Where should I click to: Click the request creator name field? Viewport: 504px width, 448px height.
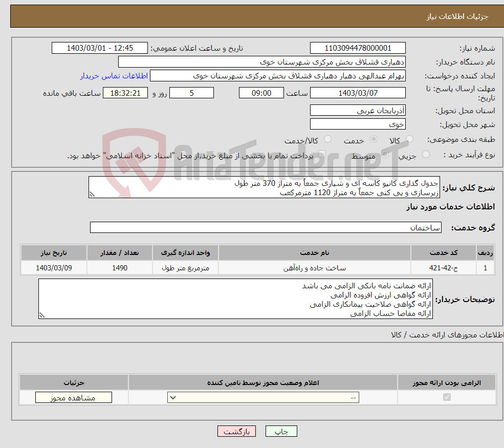278,76
